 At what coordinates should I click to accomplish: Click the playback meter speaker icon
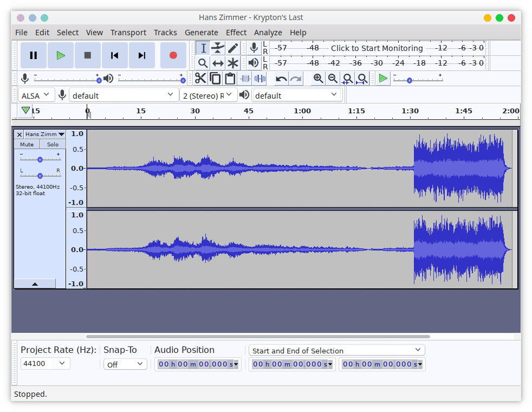pos(254,63)
